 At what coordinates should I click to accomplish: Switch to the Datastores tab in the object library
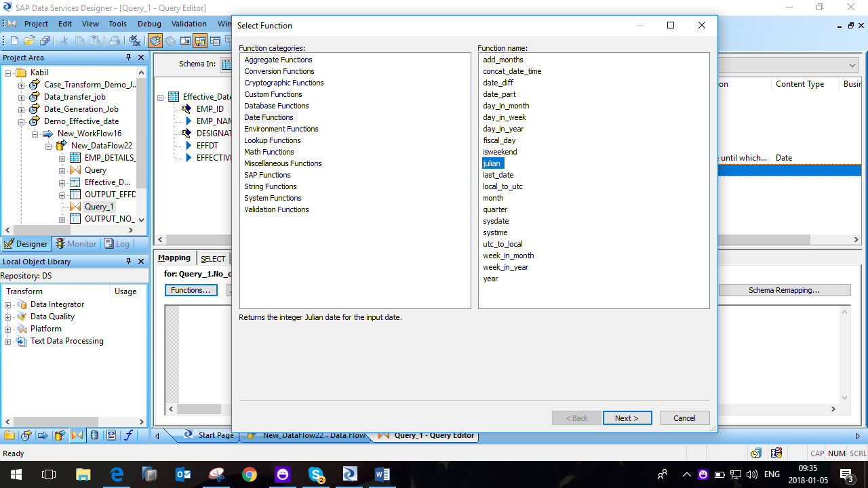pyautogui.click(x=94, y=435)
